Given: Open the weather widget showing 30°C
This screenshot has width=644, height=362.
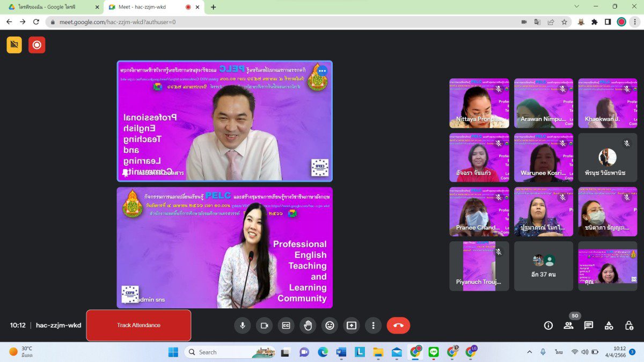Looking at the screenshot, I should [x=21, y=352].
